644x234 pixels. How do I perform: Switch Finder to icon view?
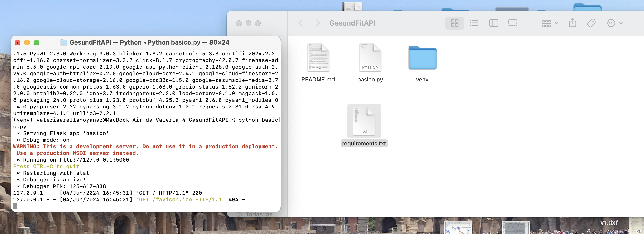[x=454, y=23]
